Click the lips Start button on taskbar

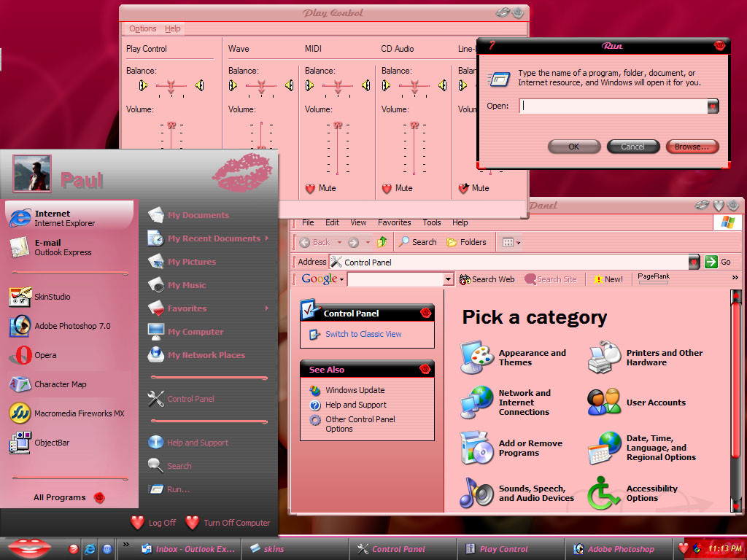29,548
